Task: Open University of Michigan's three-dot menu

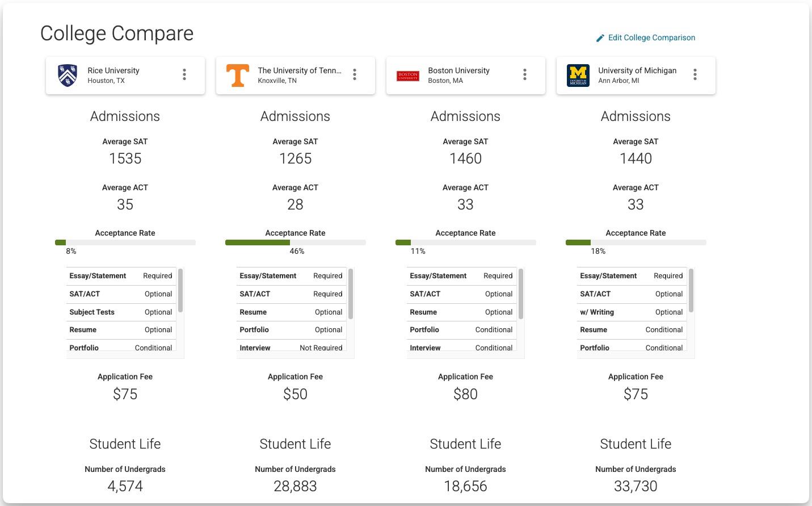Action: pos(695,74)
